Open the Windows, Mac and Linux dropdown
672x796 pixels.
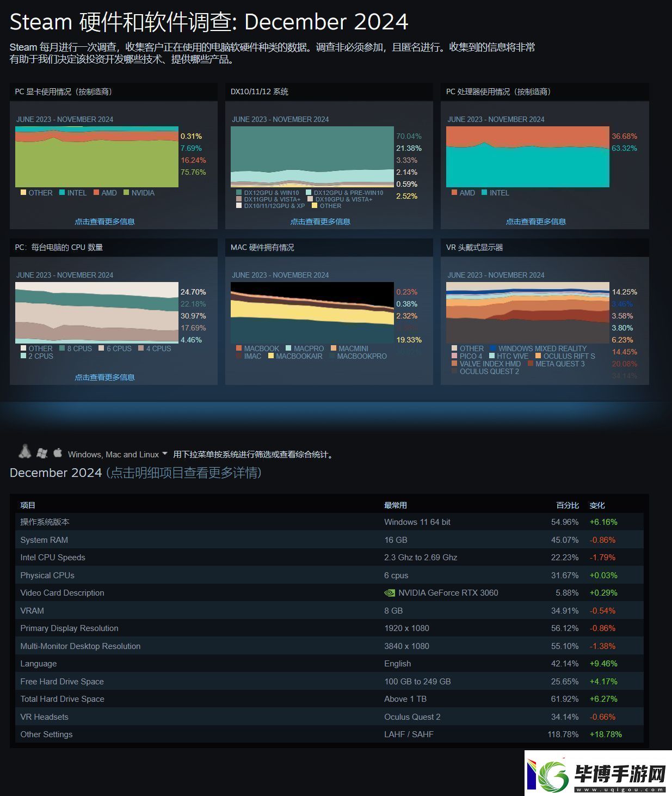[118, 454]
